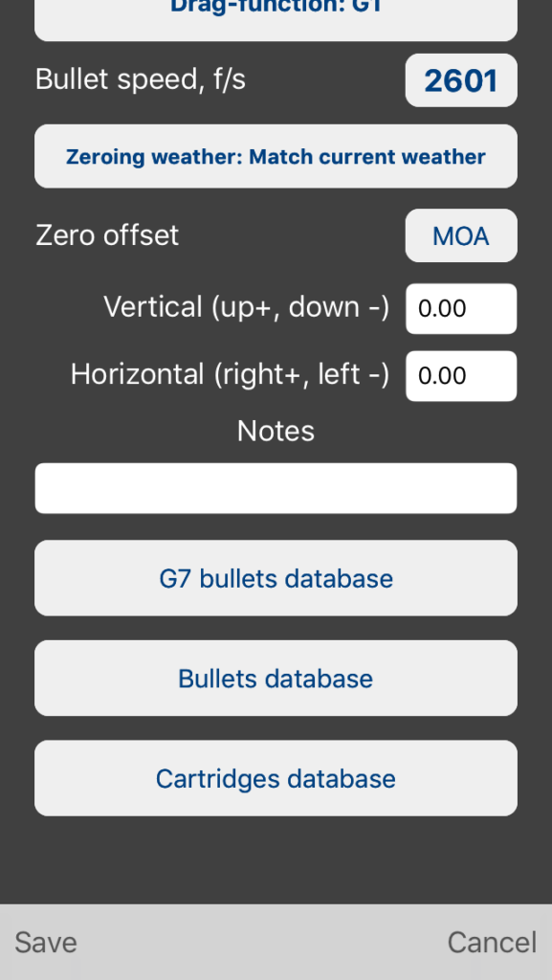Tap the 'Notes' heading
Screen dimensions: 552x980
(x=276, y=432)
